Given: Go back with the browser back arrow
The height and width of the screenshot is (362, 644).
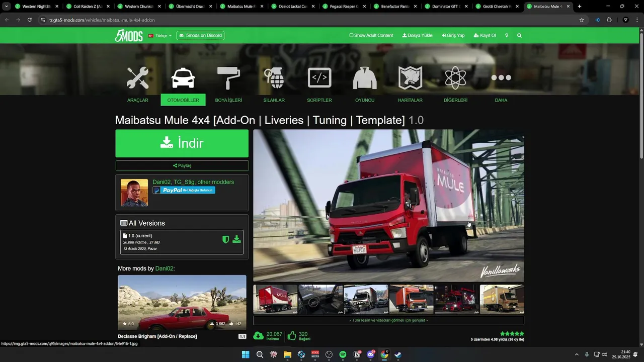Looking at the screenshot, I should [7, 20].
